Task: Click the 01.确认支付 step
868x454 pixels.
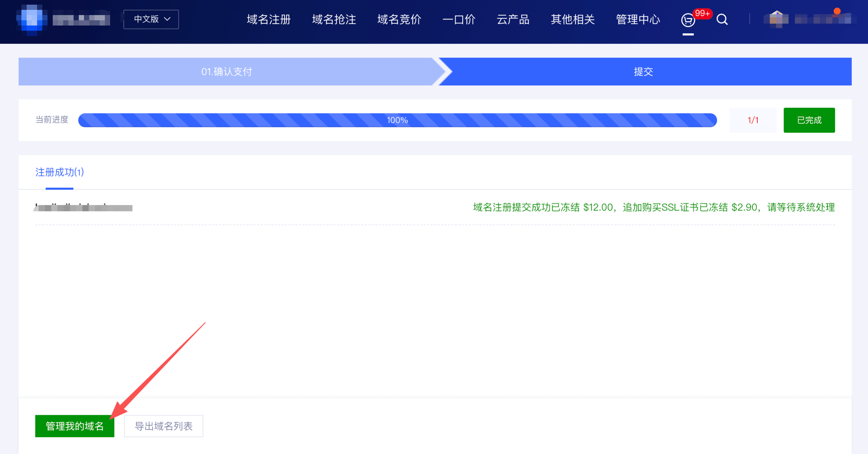Action: (x=227, y=72)
